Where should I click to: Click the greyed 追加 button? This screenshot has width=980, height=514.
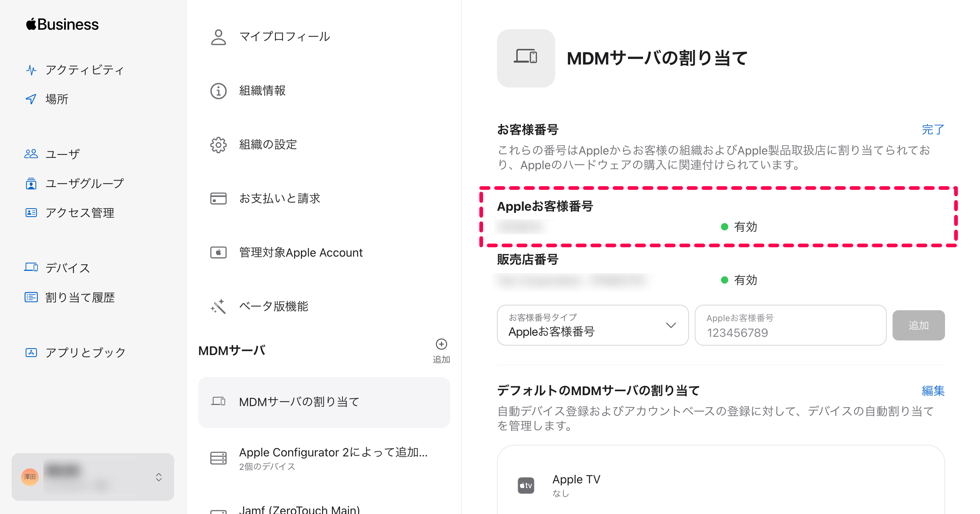918,325
